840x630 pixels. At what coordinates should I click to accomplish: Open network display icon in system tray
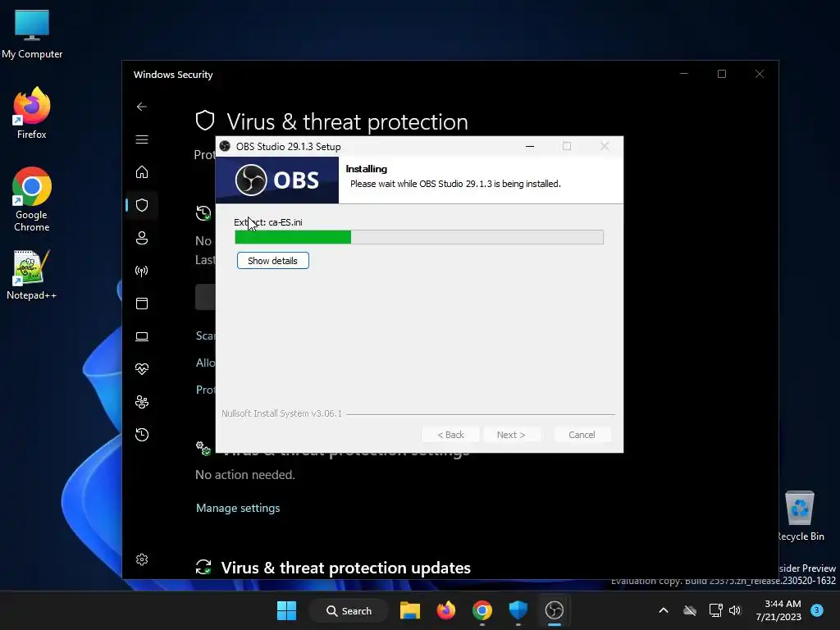point(715,610)
